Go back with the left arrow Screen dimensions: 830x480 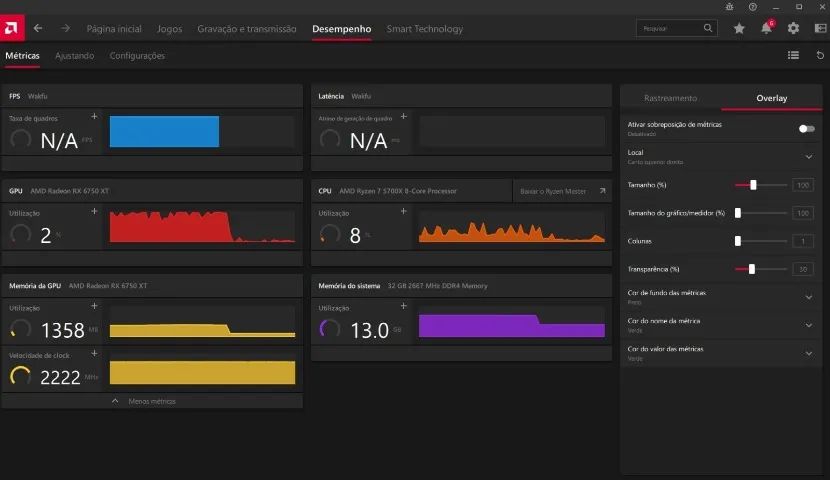(38, 28)
